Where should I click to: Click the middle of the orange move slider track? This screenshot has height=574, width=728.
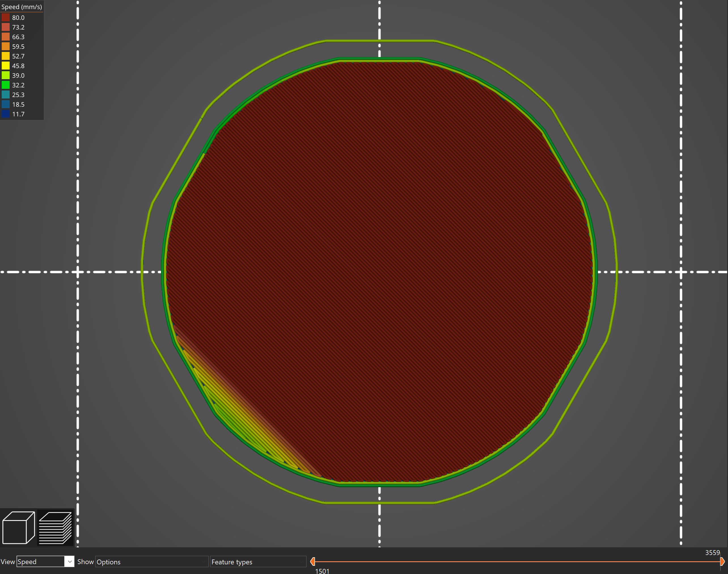click(517, 561)
